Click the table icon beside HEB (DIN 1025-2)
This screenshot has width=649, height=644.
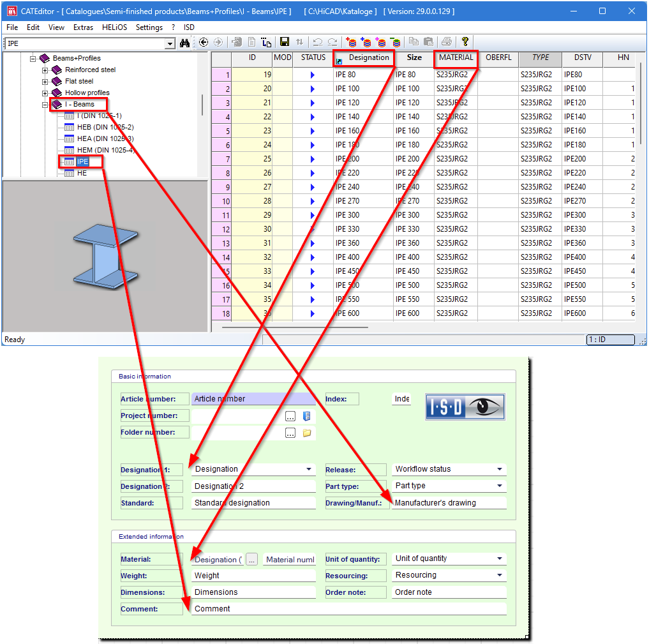70,128
